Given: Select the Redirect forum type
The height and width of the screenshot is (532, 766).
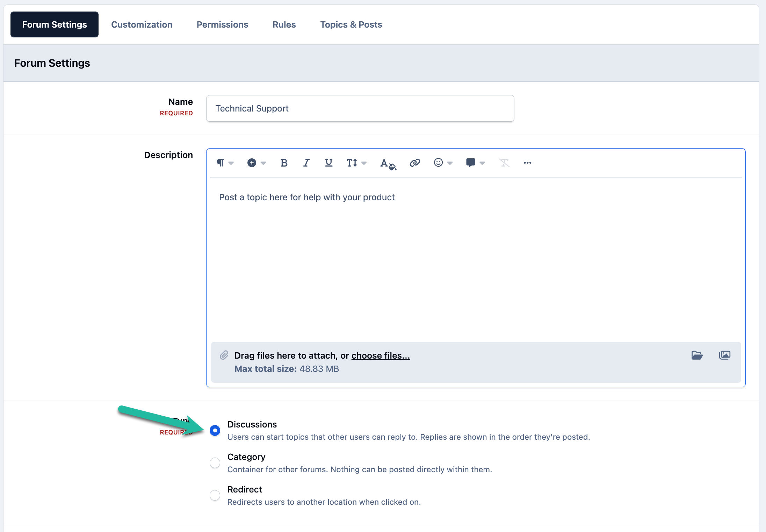Looking at the screenshot, I should 215,495.
